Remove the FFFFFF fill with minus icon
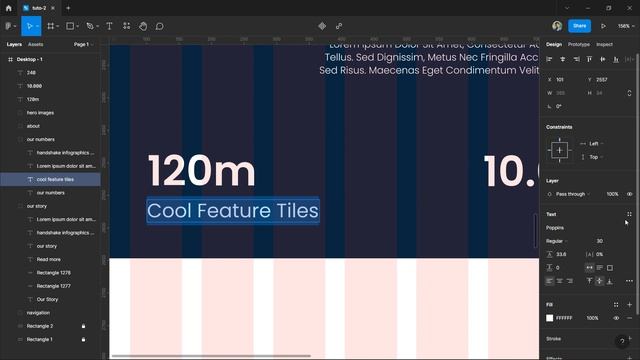This screenshot has width=640, height=360. pyautogui.click(x=629, y=318)
